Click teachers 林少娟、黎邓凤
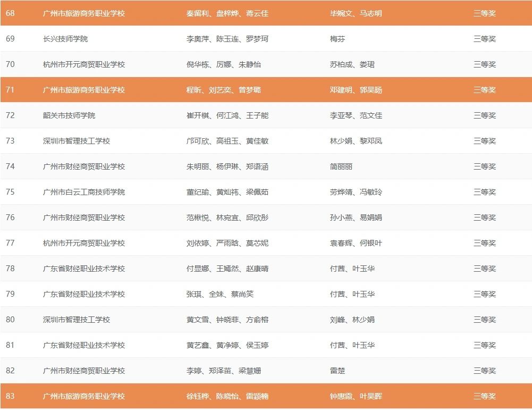Viewport: 532px width, 410px height. coord(356,141)
